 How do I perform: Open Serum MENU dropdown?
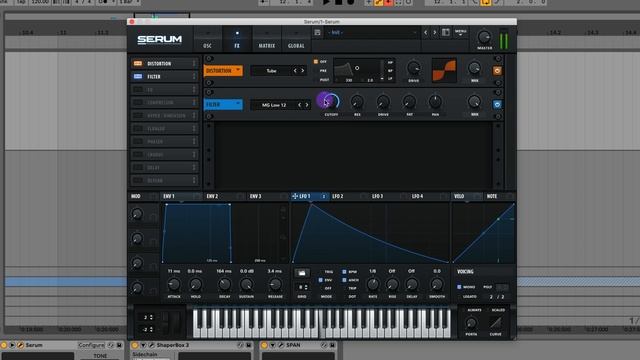click(460, 32)
